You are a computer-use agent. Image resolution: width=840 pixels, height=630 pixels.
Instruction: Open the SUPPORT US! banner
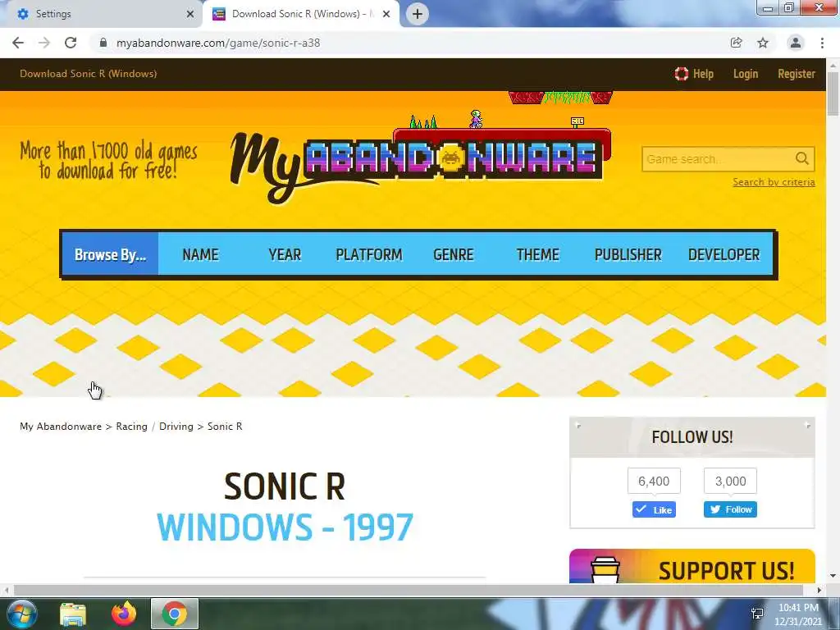692,566
